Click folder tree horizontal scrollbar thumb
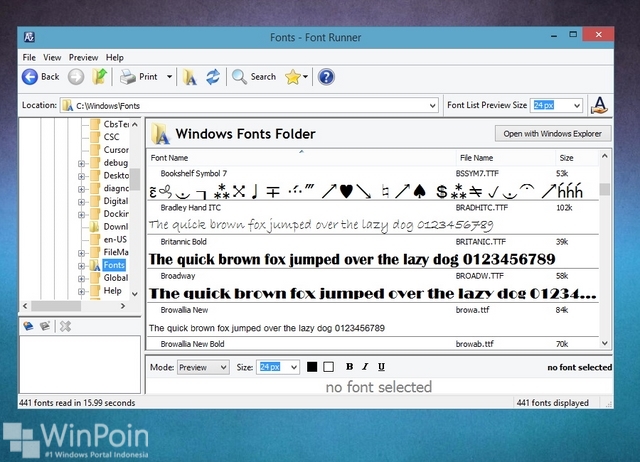Image resolution: width=640 pixels, height=462 pixels. 56,306
